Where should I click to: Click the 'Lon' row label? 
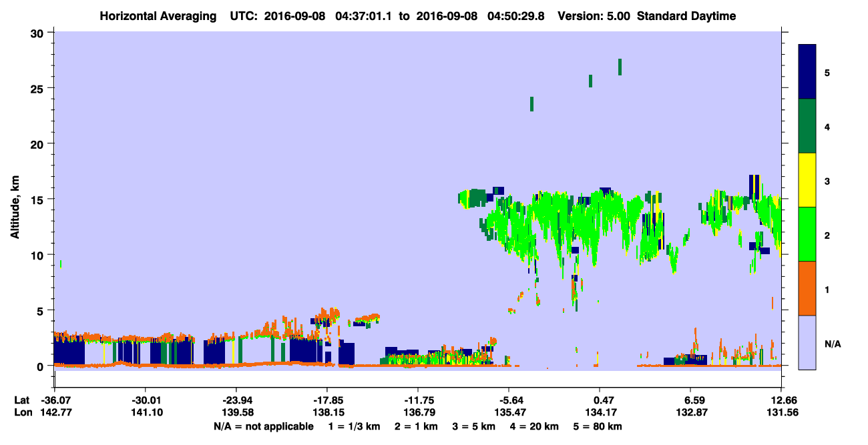point(23,412)
